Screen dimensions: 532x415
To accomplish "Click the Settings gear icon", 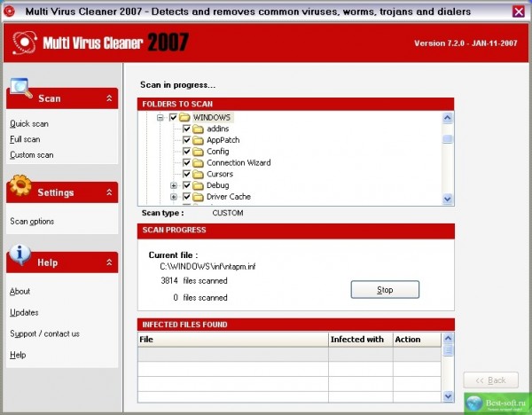I will 20,185.
